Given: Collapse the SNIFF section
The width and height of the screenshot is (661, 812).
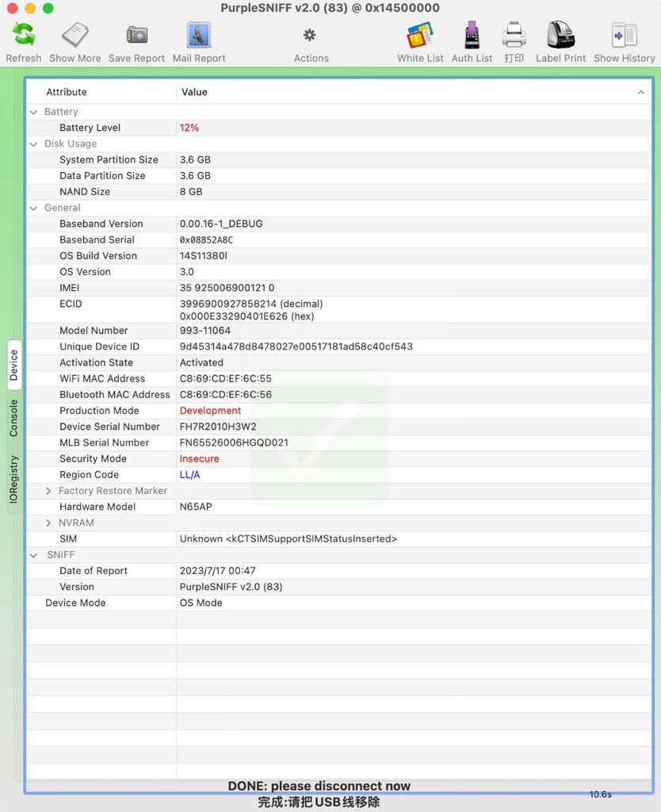Looking at the screenshot, I should [x=33, y=555].
